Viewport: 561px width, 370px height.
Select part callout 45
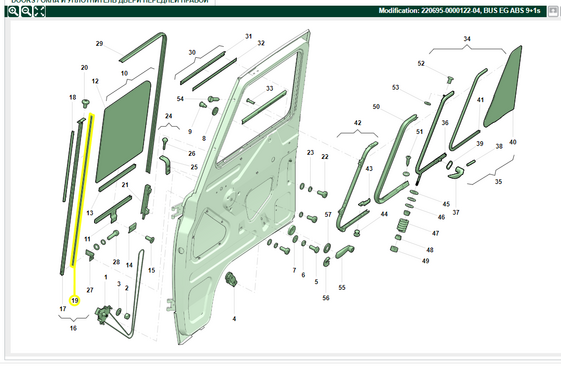click(x=446, y=204)
